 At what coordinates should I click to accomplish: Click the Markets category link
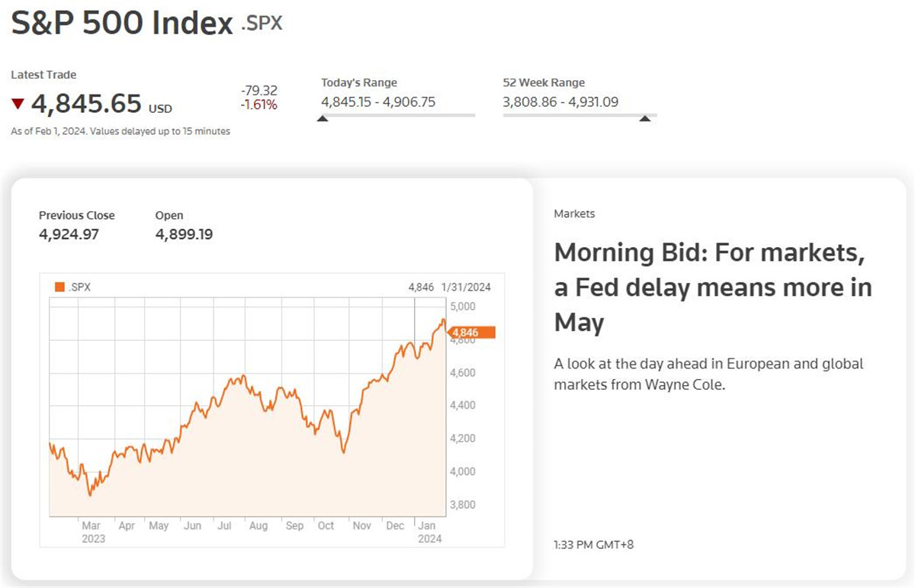574,214
